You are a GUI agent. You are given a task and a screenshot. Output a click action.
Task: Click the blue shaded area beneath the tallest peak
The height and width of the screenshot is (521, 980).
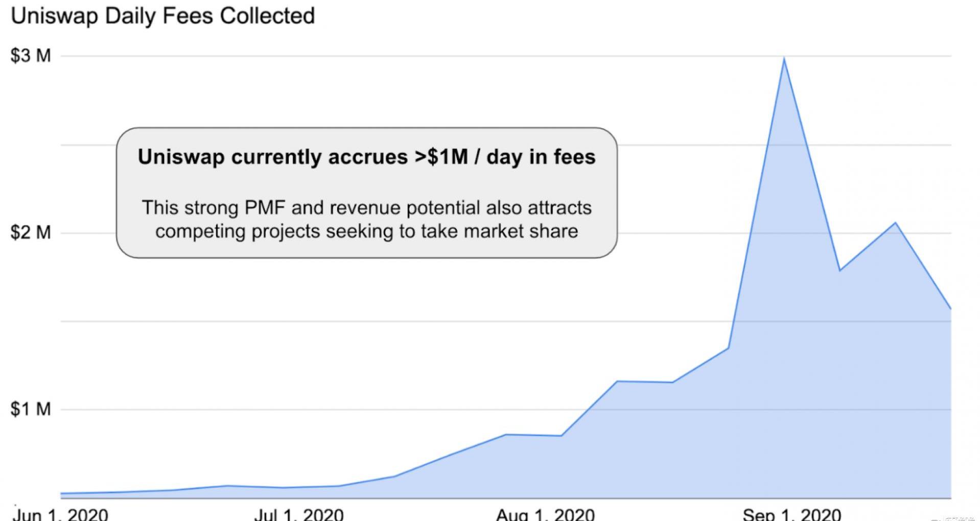click(784, 306)
